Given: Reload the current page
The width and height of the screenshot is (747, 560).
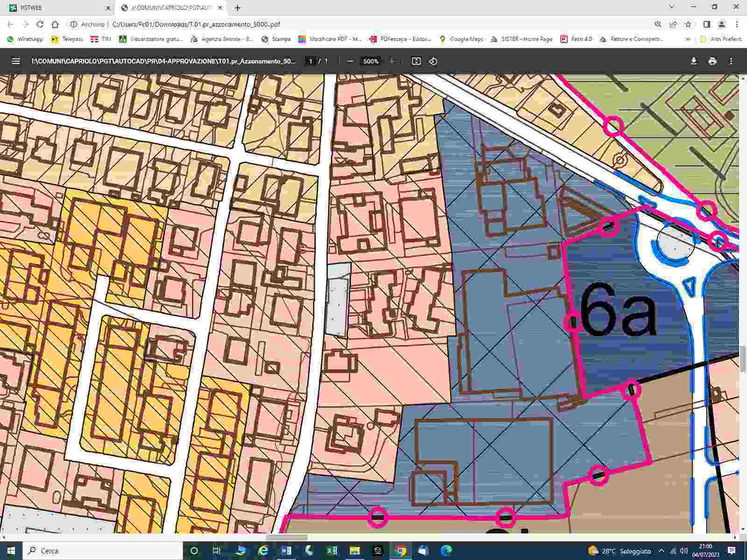Looking at the screenshot, I should click(40, 24).
